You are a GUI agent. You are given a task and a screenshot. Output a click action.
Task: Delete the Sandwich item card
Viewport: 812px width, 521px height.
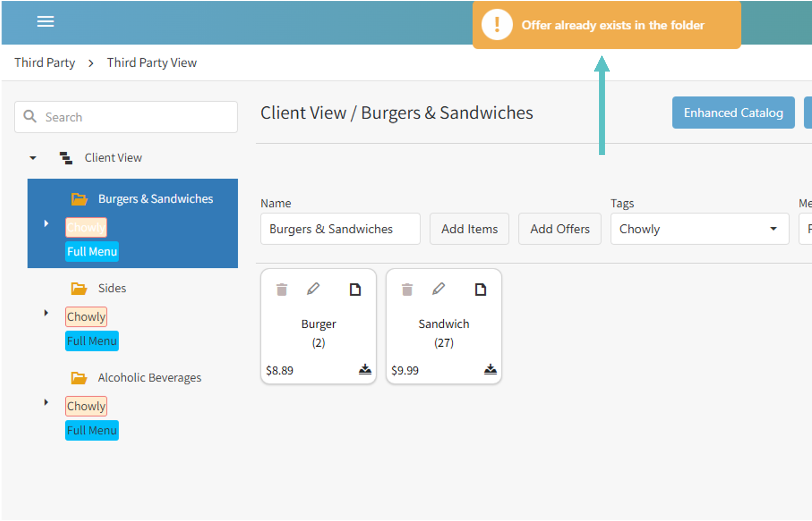coord(407,290)
